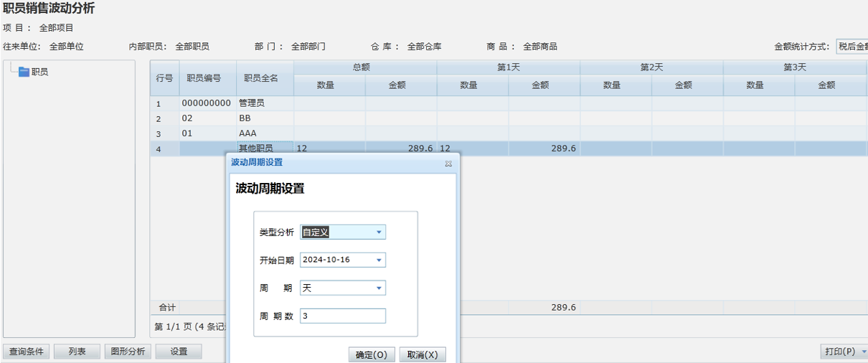Click the 职员全名 column header

point(261,78)
